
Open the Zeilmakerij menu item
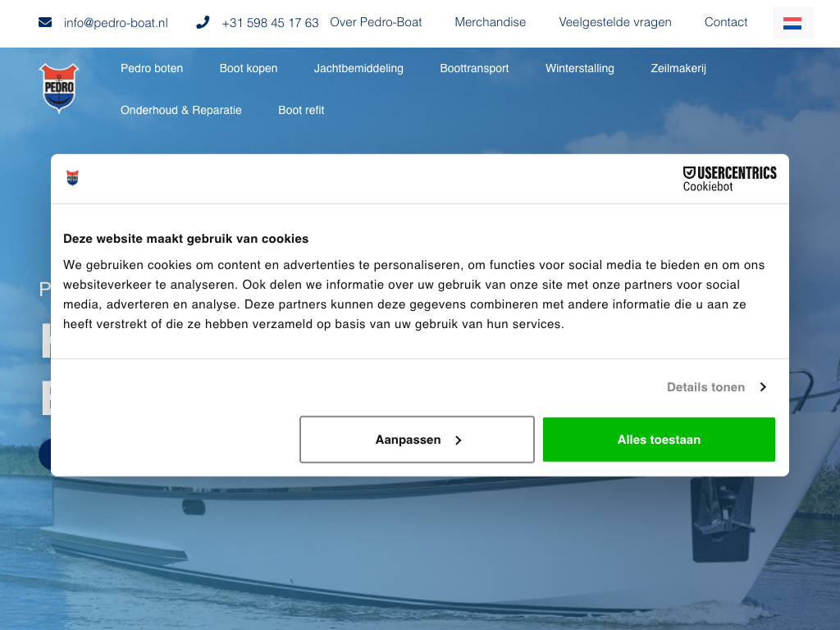coord(678,68)
